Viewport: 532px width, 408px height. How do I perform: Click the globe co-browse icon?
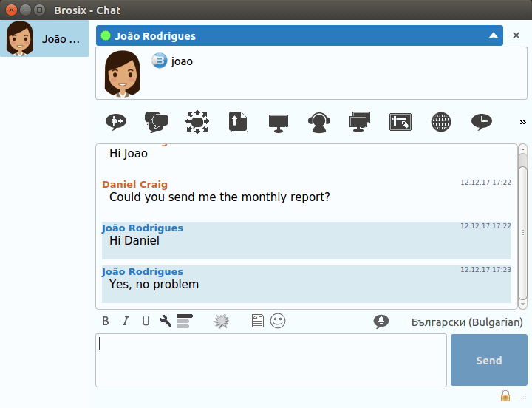[x=441, y=122]
